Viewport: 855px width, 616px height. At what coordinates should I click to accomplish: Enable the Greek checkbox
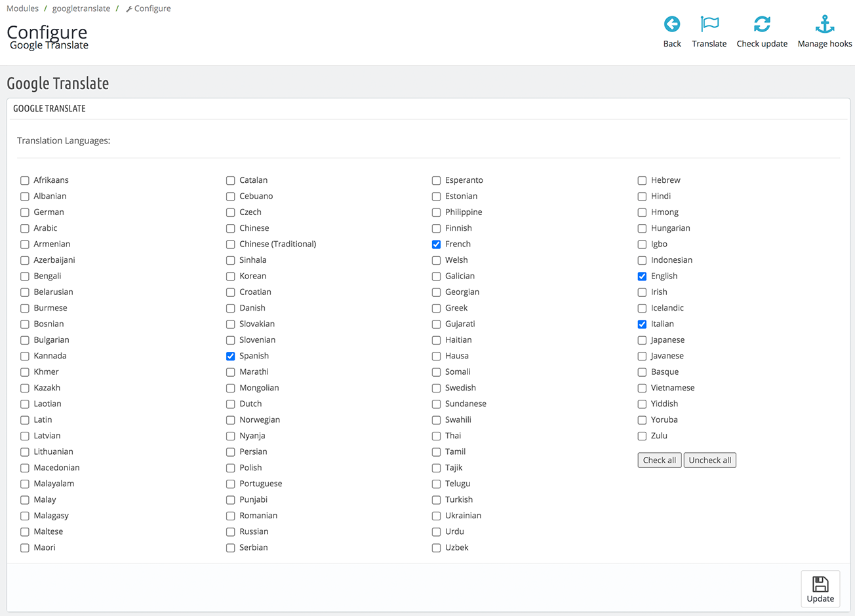point(437,309)
